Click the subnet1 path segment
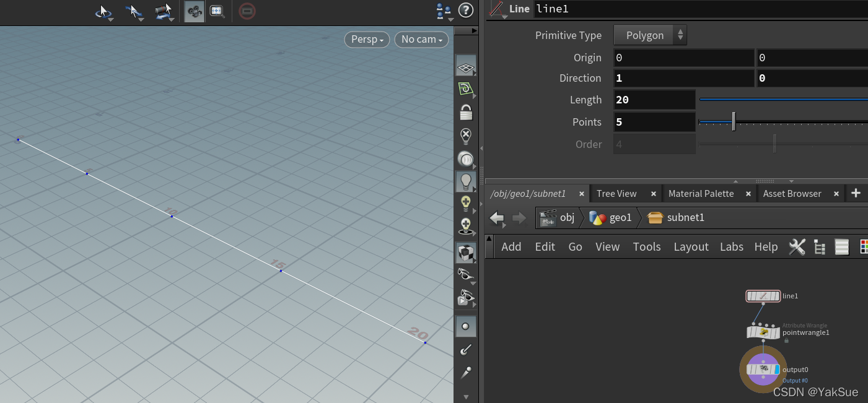 click(x=676, y=218)
